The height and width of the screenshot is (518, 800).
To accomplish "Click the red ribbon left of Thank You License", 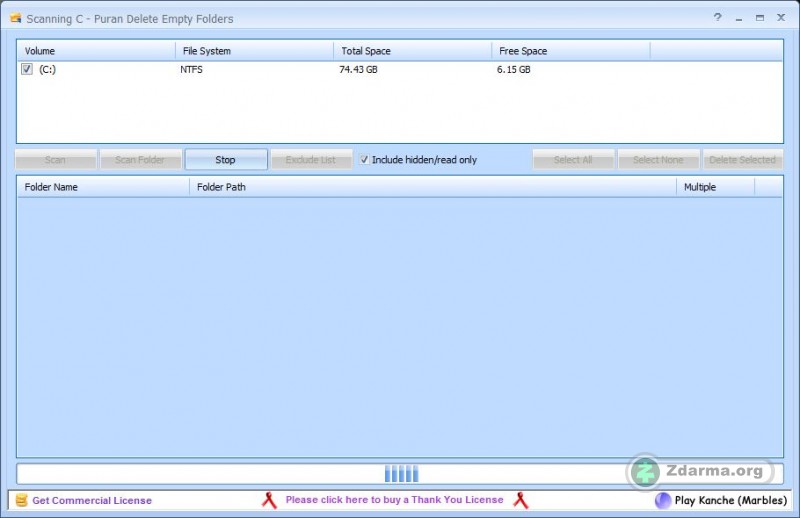I will [269, 500].
